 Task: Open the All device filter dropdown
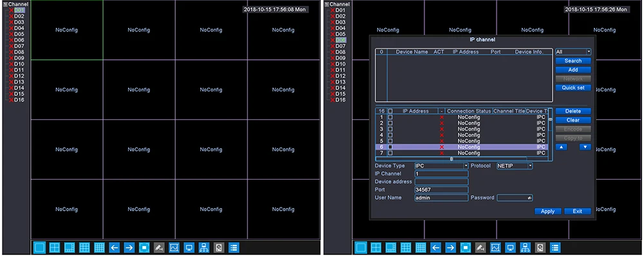[x=589, y=52]
